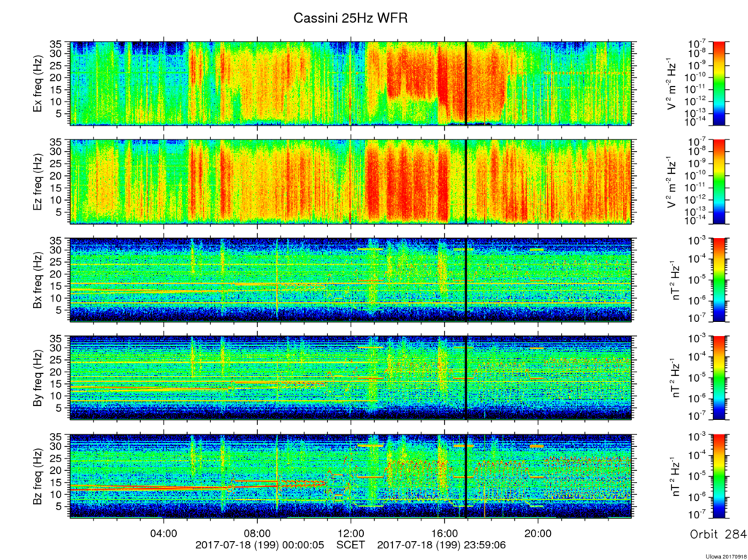
Task: Click the color bar beside the Bz panel
Action: point(719,476)
